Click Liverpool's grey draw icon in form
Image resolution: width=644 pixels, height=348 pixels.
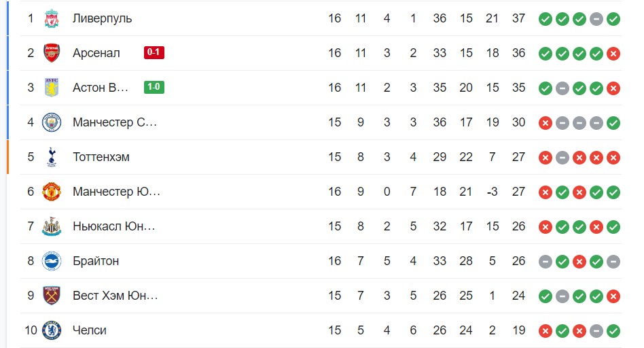click(x=596, y=19)
